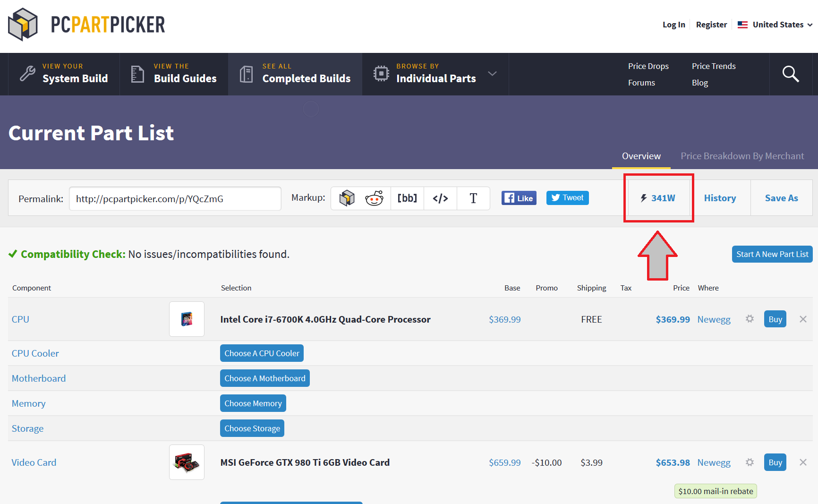
Task: Click the Register link
Action: coord(711,25)
